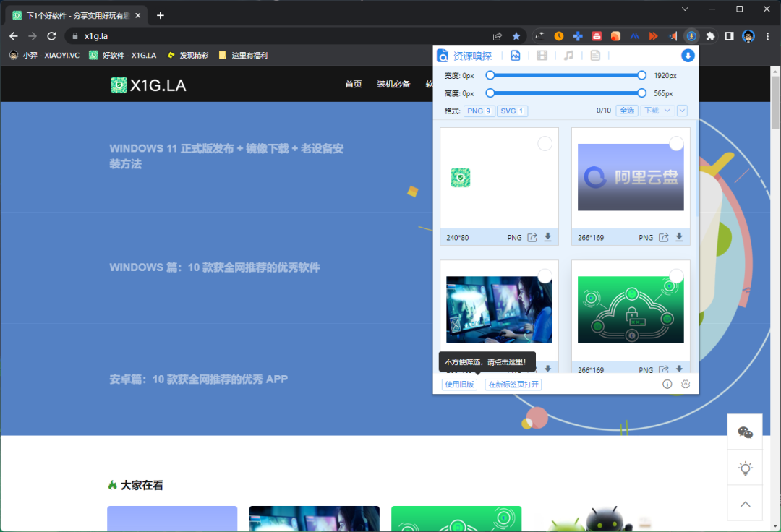The image size is (781, 532).
Task: Toggle the PNG 9 format filter
Action: [479, 111]
